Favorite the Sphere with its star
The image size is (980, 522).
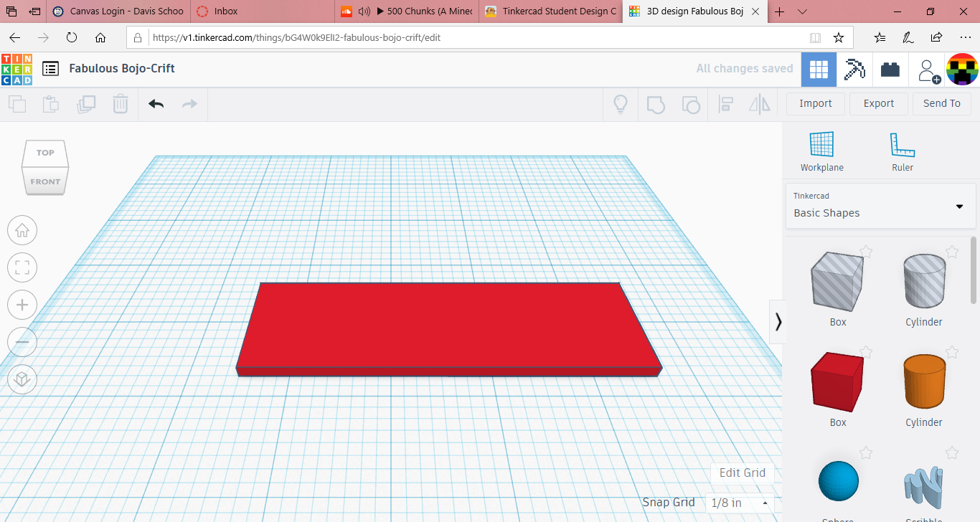coord(866,452)
